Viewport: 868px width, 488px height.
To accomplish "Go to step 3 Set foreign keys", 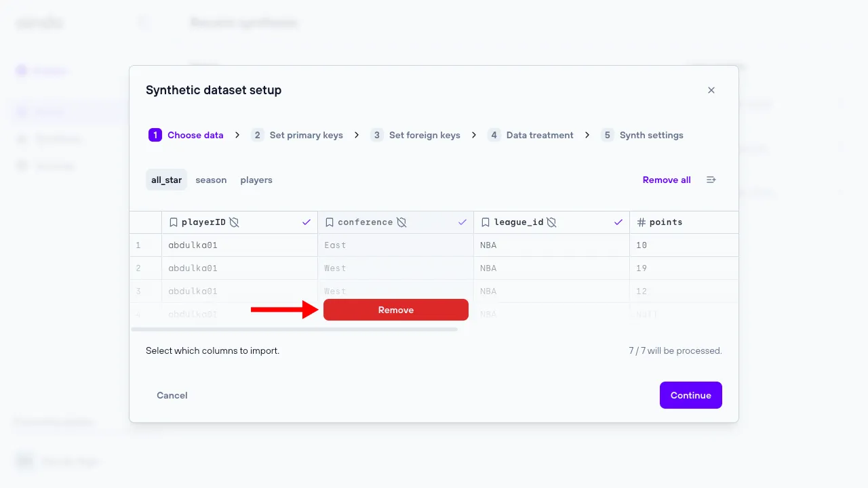I will (x=416, y=135).
